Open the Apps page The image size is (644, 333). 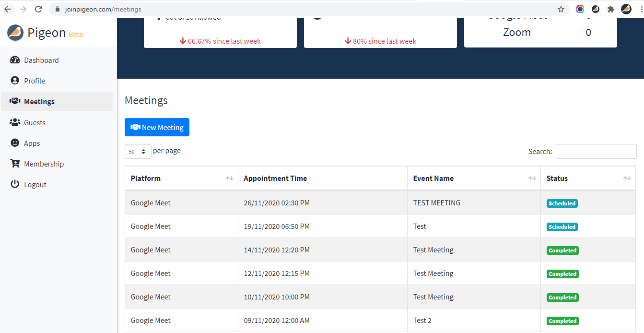point(32,143)
